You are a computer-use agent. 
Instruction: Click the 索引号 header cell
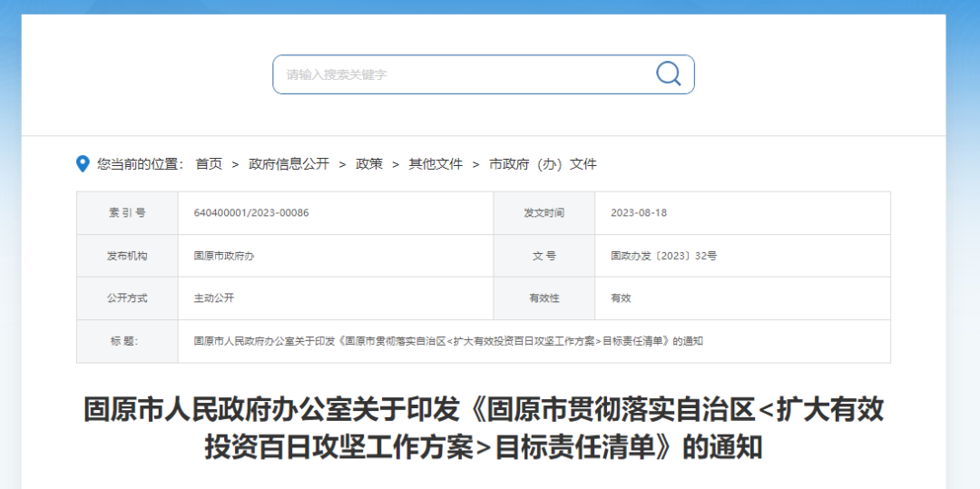(x=127, y=213)
